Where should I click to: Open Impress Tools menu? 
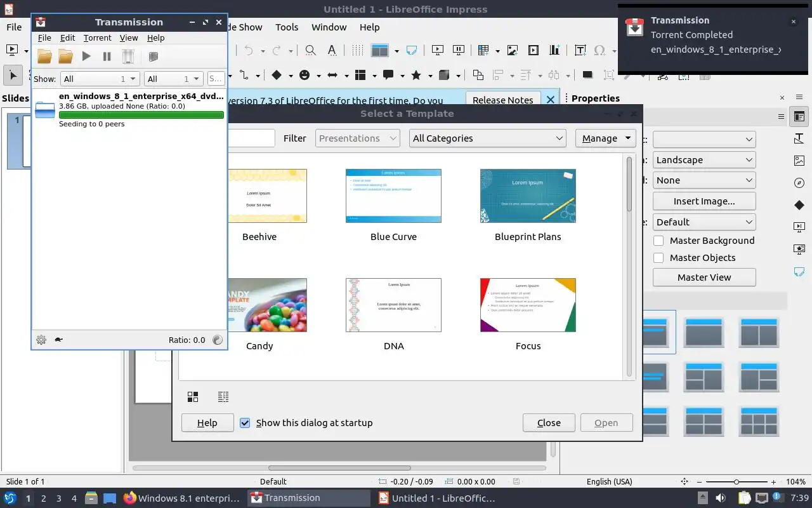[x=287, y=27]
